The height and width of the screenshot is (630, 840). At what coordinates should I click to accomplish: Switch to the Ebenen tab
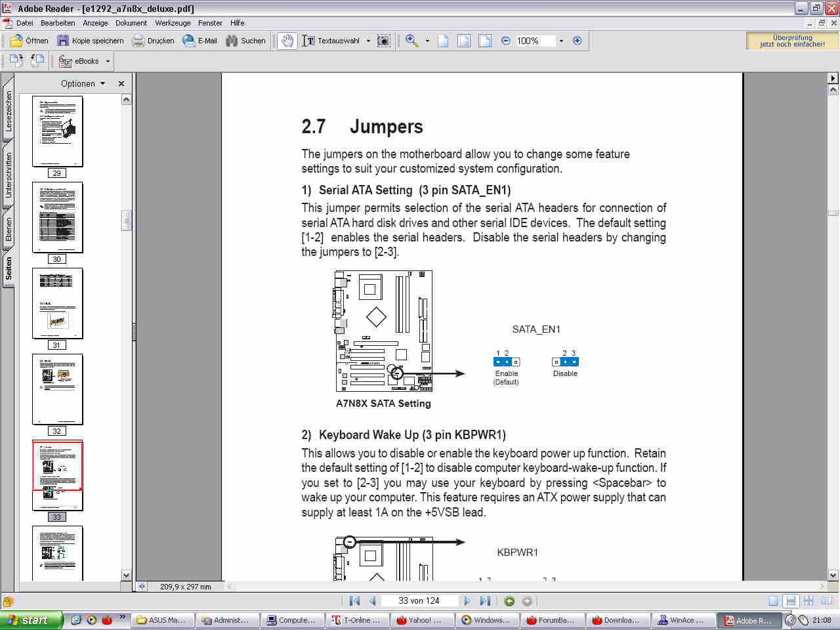pos(9,229)
